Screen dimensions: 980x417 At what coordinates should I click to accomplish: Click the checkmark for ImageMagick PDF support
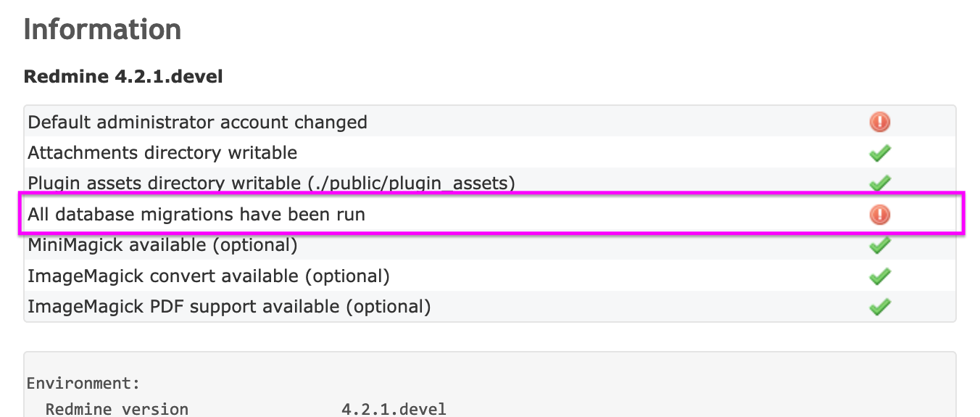point(879,307)
